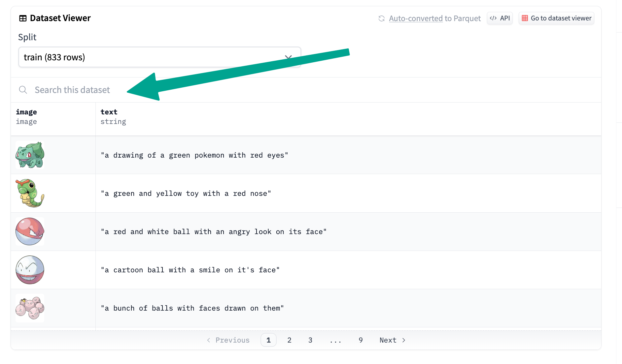Click the Auto-converted refresh icon
Viewport: 622px width, 364px height.
(381, 18)
